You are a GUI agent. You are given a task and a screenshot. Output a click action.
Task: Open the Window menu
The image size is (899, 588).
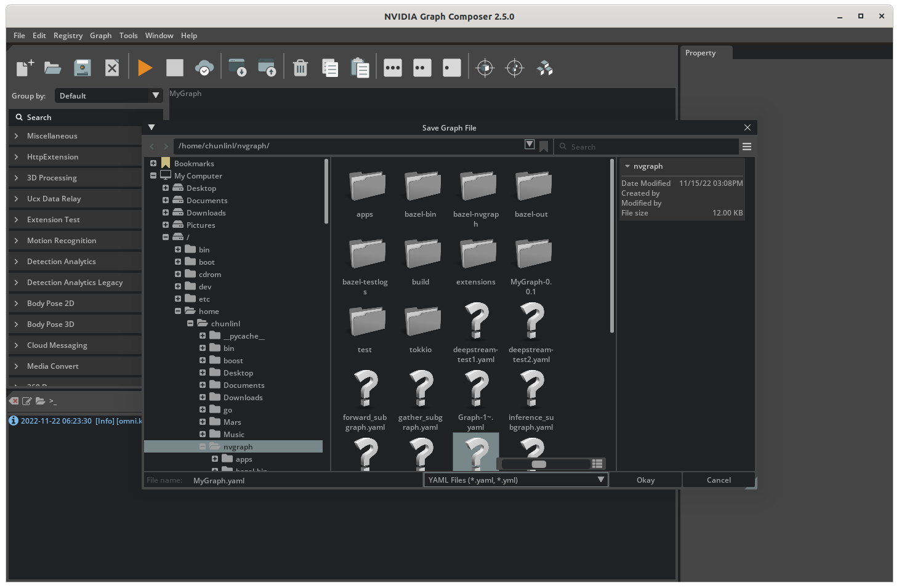(x=159, y=36)
